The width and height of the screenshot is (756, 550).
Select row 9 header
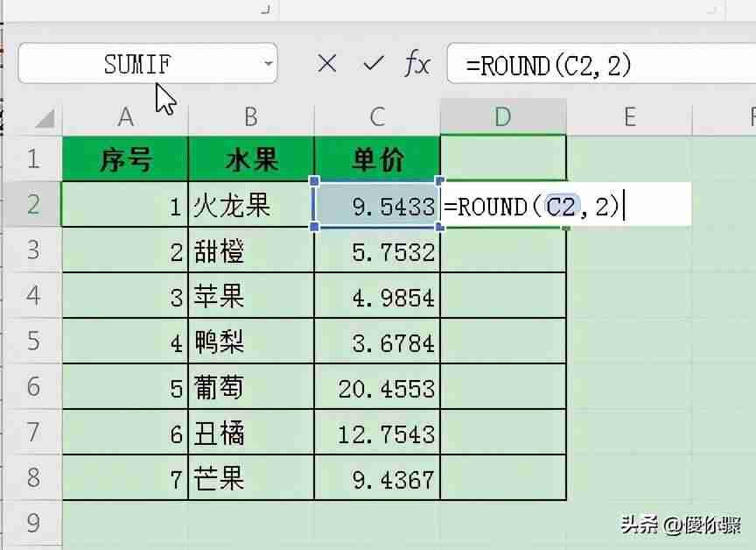point(32,523)
